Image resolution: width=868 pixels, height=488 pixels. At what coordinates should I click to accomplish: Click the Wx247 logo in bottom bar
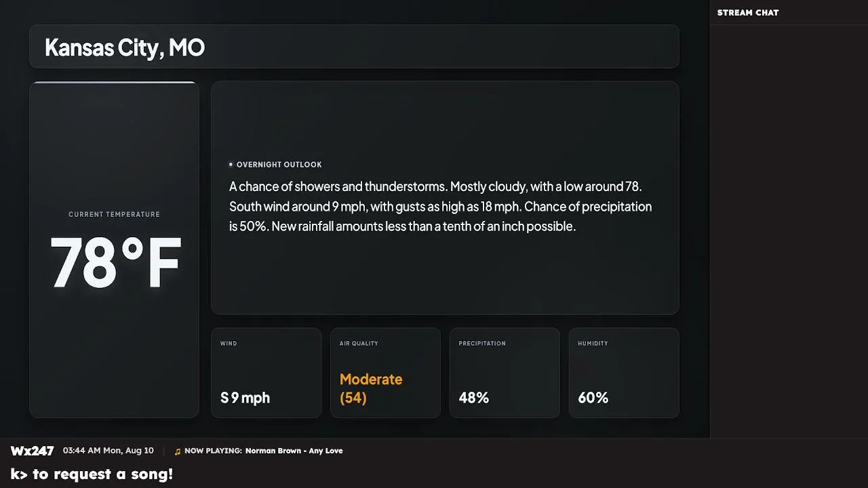click(32, 451)
